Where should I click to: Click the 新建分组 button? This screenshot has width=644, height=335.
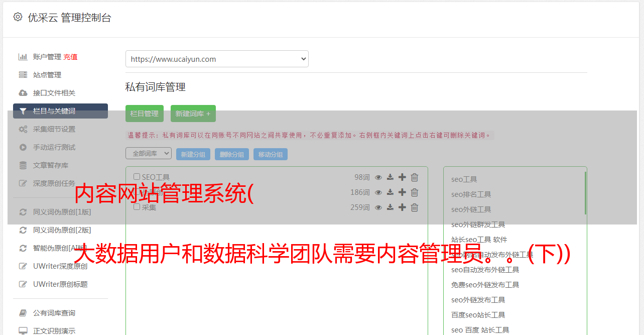[x=193, y=154]
